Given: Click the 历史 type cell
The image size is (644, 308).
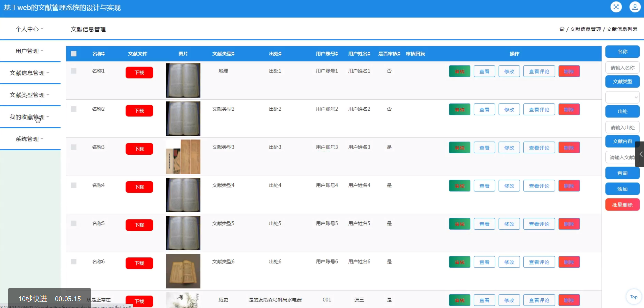Looking at the screenshot, I should point(223,300).
